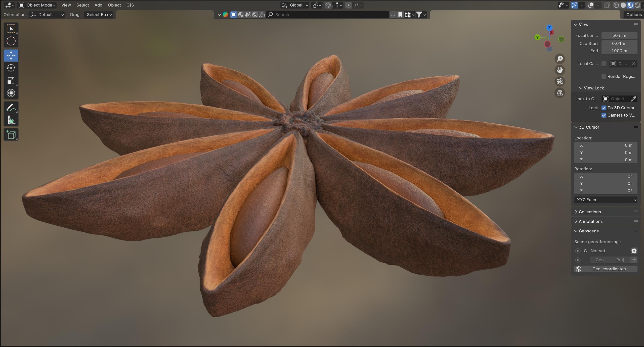Select the Measure tool
644x347 pixels.
click(11, 120)
